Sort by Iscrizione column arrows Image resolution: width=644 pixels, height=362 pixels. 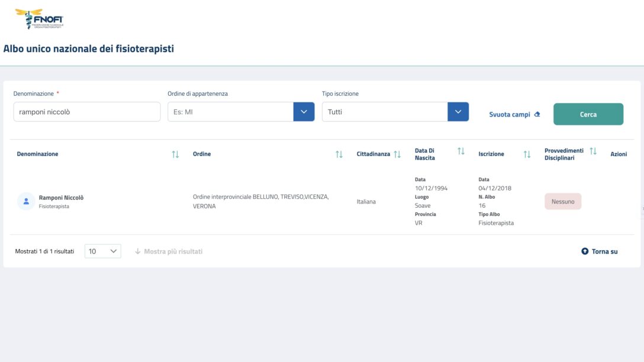[527, 154]
